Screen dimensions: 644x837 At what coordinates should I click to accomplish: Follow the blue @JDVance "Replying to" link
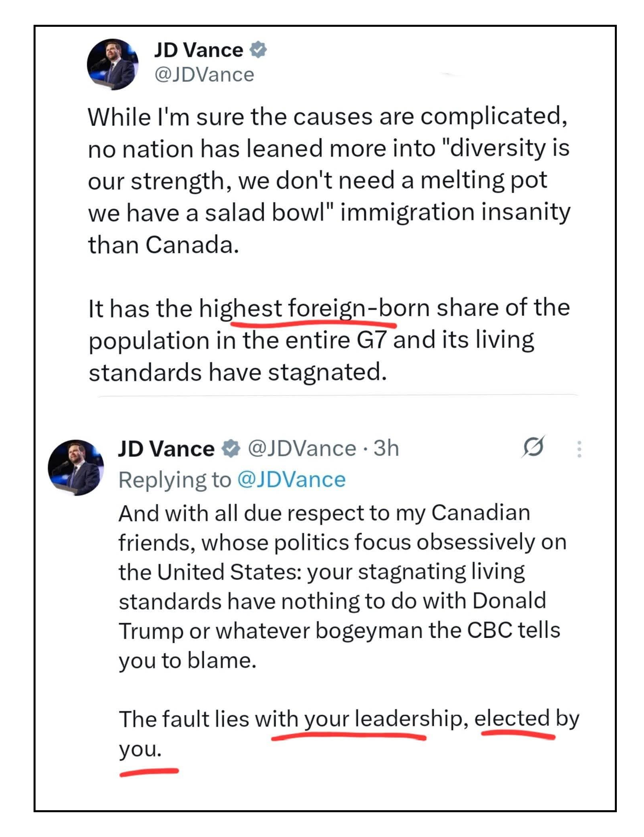tap(292, 480)
